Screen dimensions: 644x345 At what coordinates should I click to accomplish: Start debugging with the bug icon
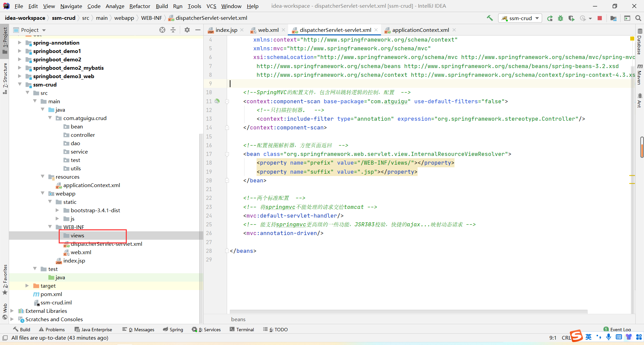click(x=560, y=18)
